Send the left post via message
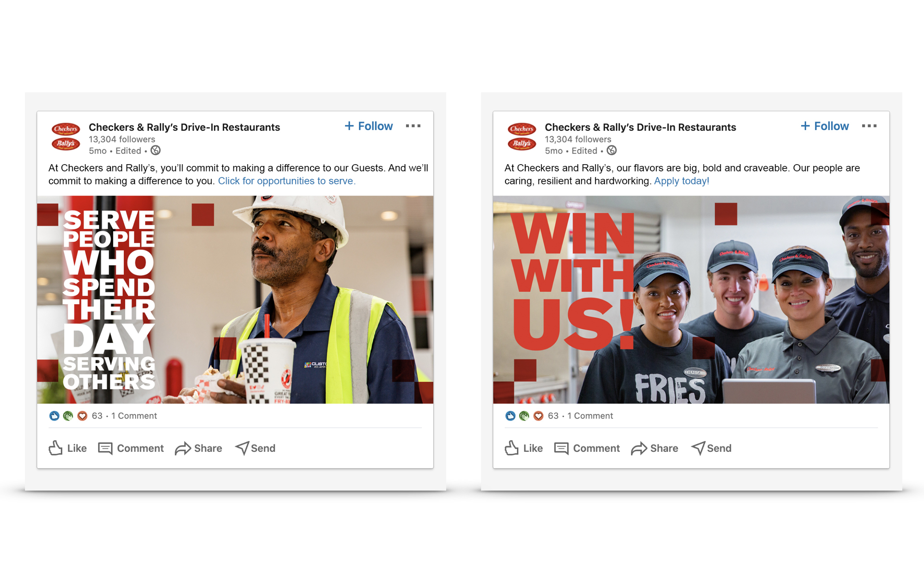This screenshot has width=924, height=578. point(255,448)
